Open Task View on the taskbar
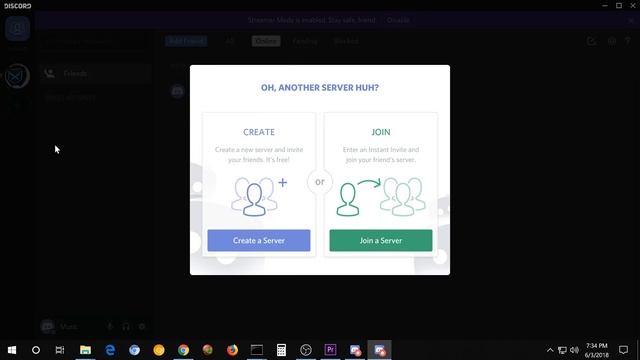Screen dimensions: 640x360 pos(60,350)
